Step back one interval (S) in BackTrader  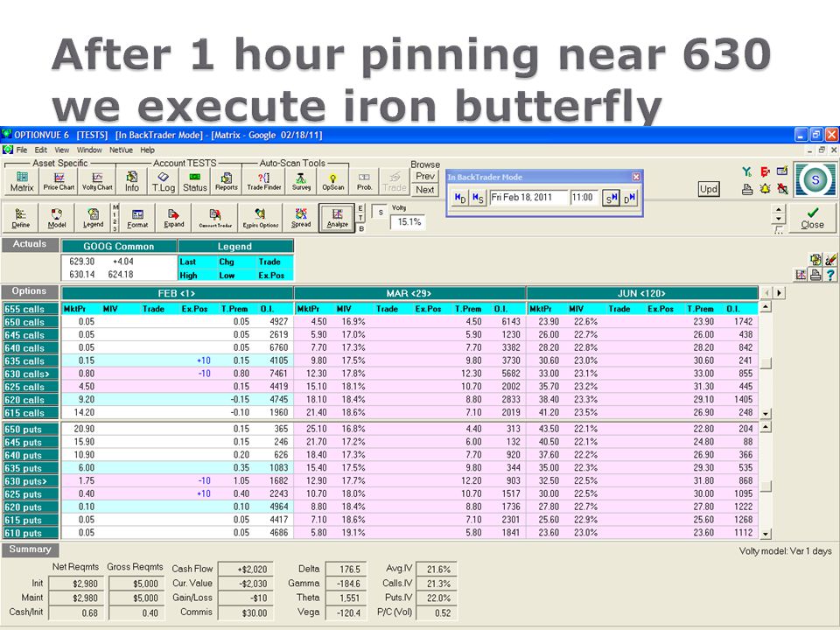coord(478,198)
